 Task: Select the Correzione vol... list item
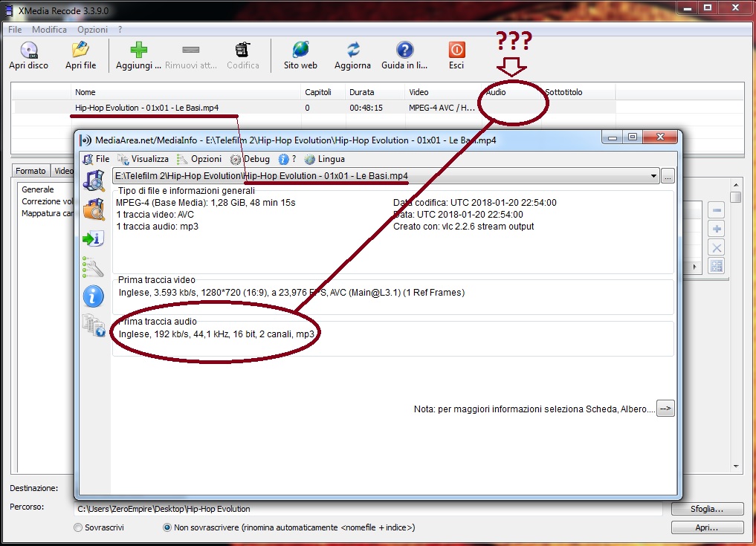tap(47, 201)
